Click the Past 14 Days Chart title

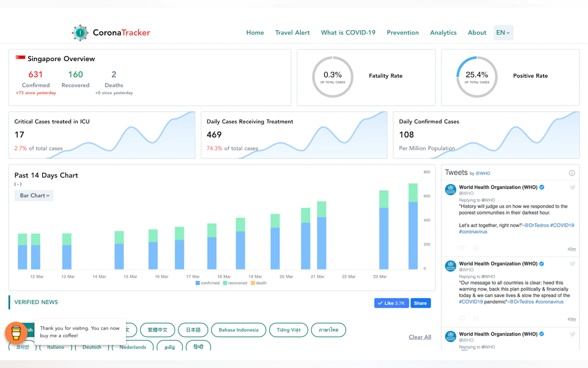(46, 175)
